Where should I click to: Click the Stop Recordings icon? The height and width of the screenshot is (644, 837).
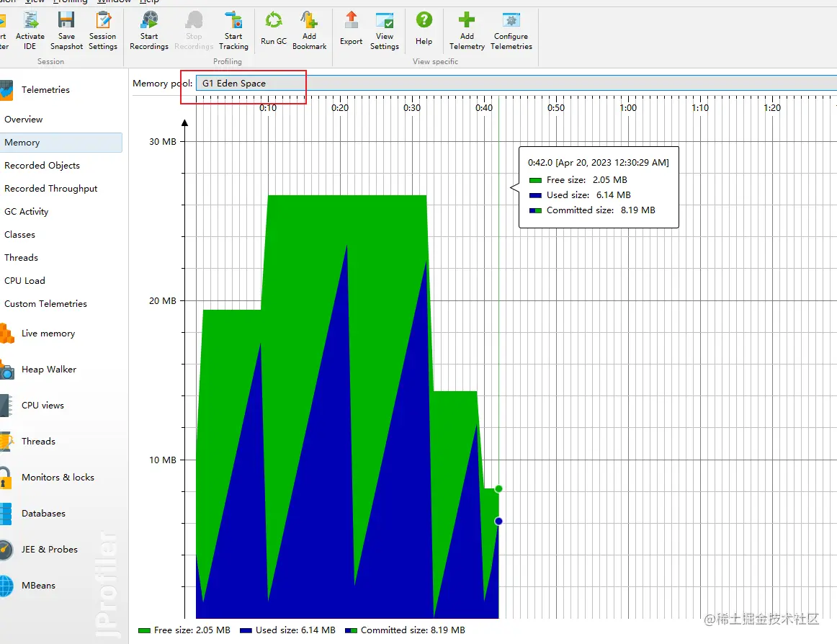pos(194,21)
